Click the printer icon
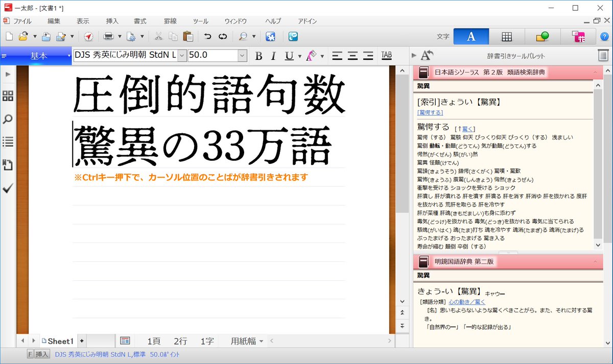The image size is (613, 364). coord(108,36)
